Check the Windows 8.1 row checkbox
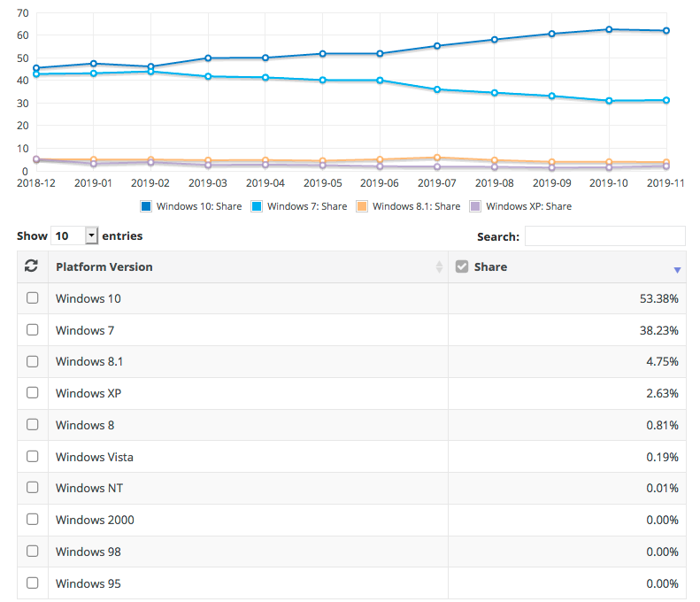This screenshot has width=700, height=602. [x=32, y=361]
